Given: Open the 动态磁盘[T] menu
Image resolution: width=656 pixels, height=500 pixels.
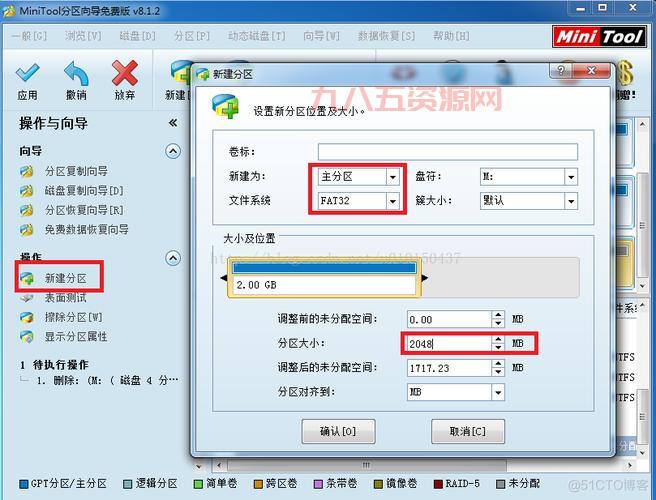Looking at the screenshot, I should coord(257,36).
